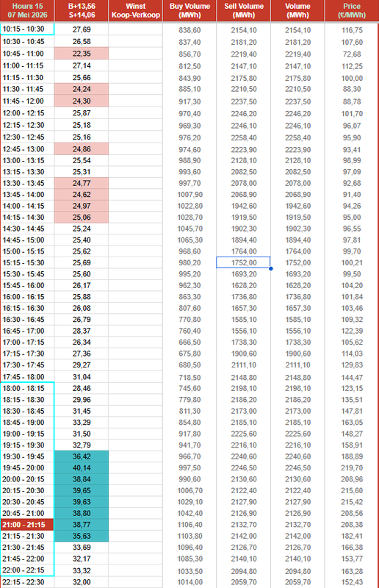Viewport: 379px width, 588px height.
Task: Select the Sell Volume cell showing 1752,00
Action: (x=243, y=262)
